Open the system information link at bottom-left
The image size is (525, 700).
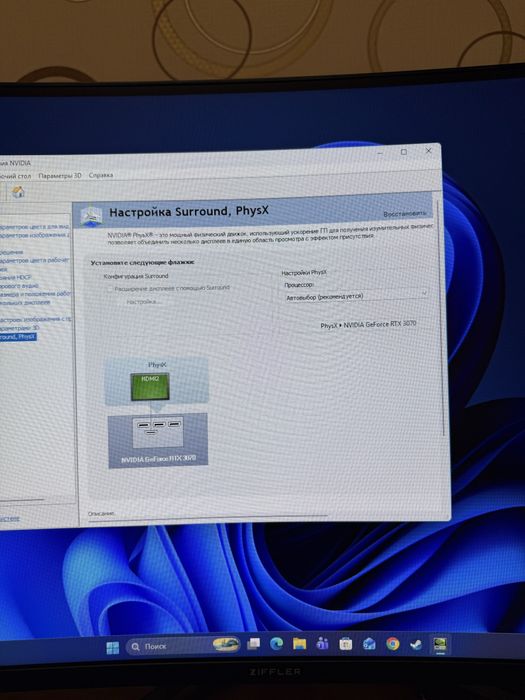click(x=10, y=518)
